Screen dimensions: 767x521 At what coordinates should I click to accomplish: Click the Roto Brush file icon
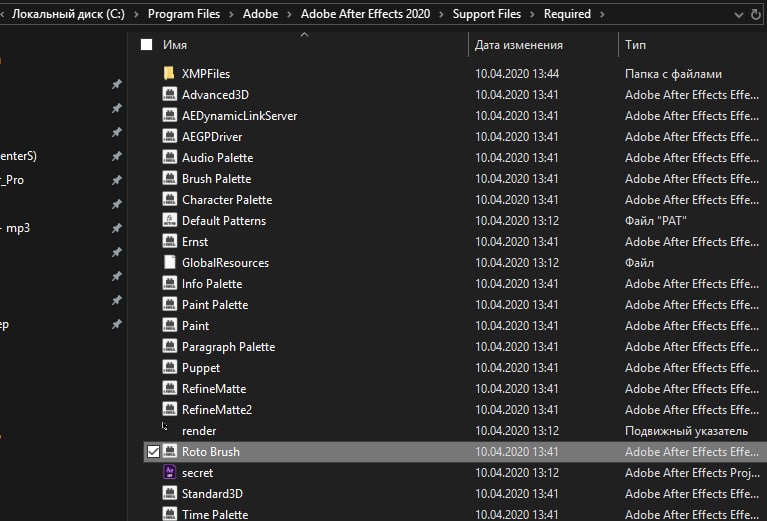[x=169, y=451]
